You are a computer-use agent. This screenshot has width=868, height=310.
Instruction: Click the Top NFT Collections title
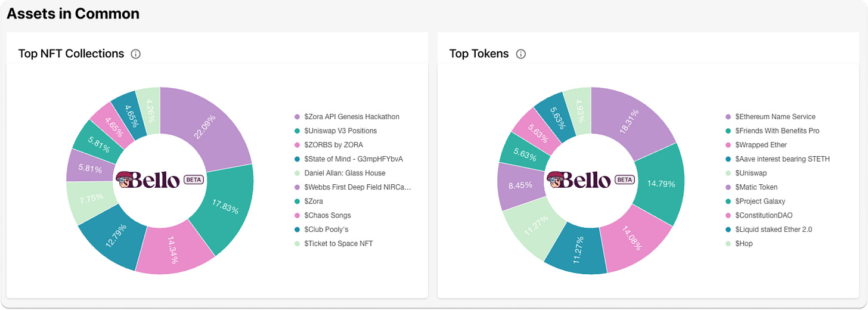pyautogui.click(x=72, y=54)
